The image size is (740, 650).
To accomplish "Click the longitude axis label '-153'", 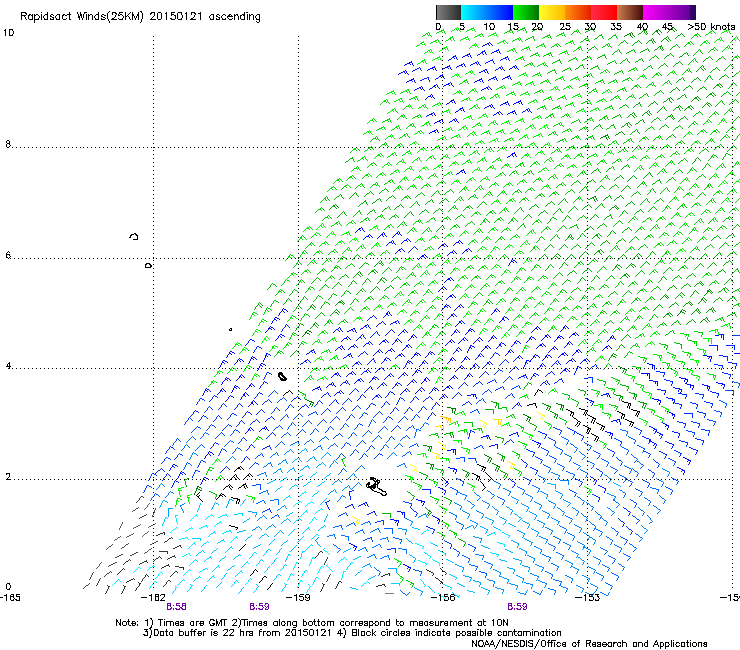I will click(x=588, y=598).
